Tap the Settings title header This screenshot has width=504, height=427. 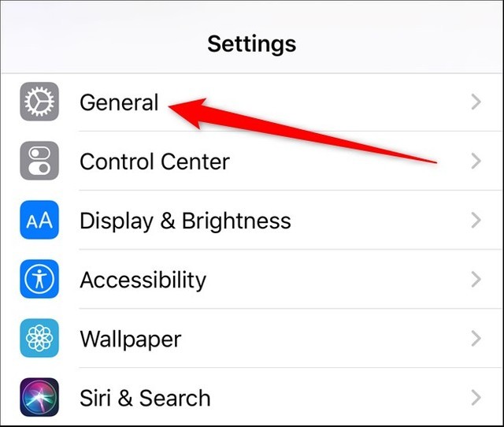point(252,44)
